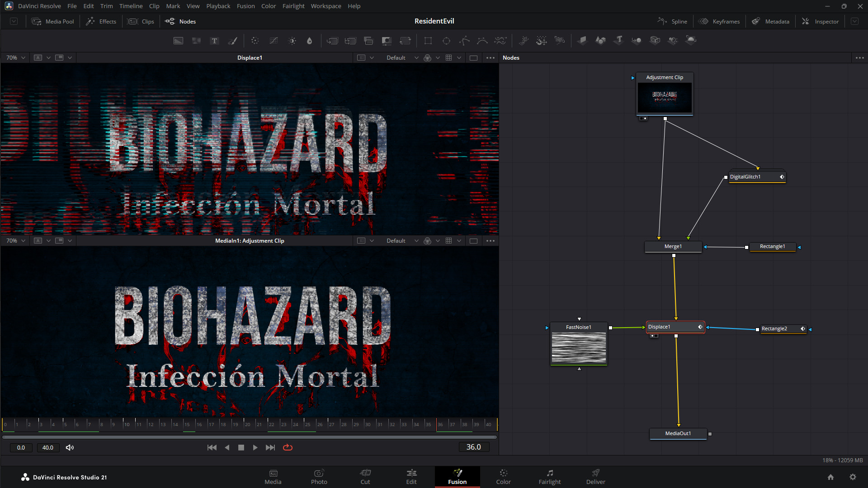Add a Polygon mask from the toolbar
This screenshot has height=488, width=868.
[x=464, y=41]
